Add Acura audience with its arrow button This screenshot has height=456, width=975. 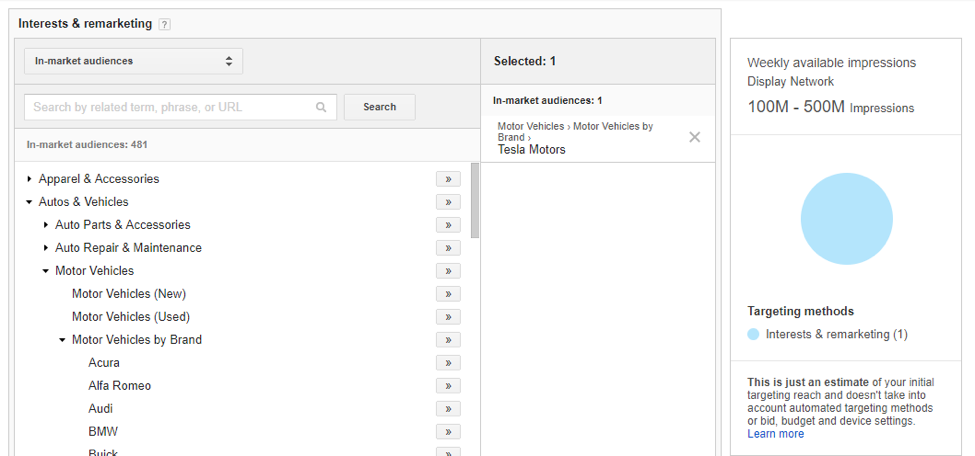click(x=448, y=363)
